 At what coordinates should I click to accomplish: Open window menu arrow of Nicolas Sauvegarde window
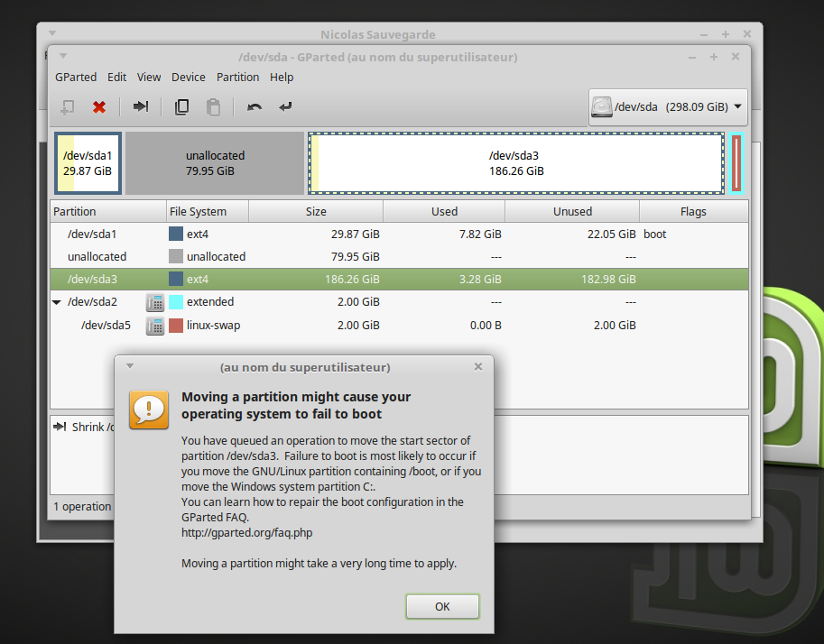point(52,33)
